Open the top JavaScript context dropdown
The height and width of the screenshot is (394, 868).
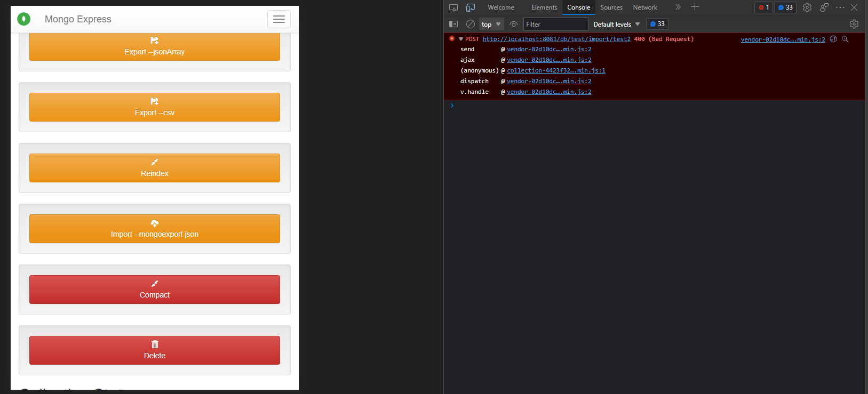point(491,24)
